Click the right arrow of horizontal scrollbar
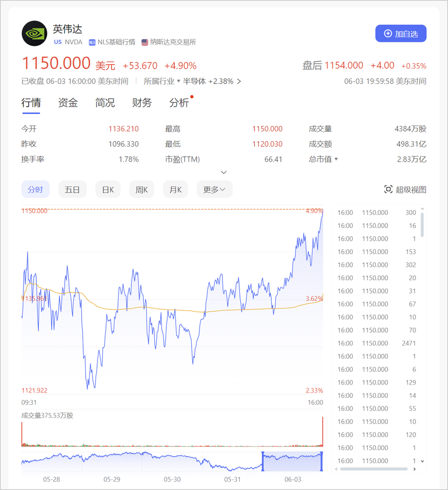448x490 pixels. [x=415, y=469]
